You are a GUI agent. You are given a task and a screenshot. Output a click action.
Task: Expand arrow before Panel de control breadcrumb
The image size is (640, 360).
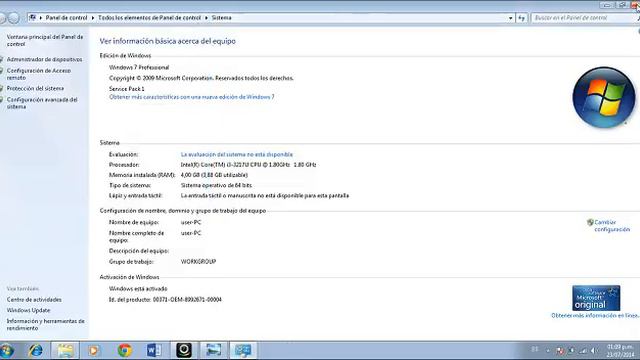(41, 18)
